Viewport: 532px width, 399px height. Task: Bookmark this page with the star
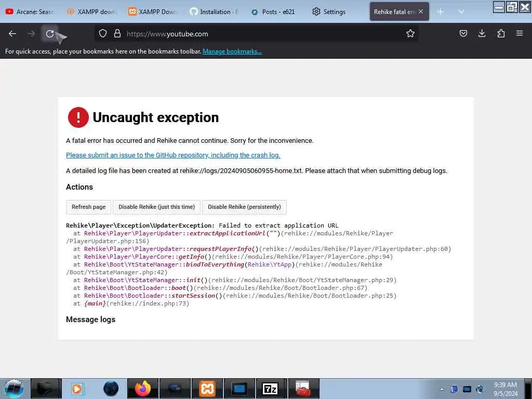410,33
